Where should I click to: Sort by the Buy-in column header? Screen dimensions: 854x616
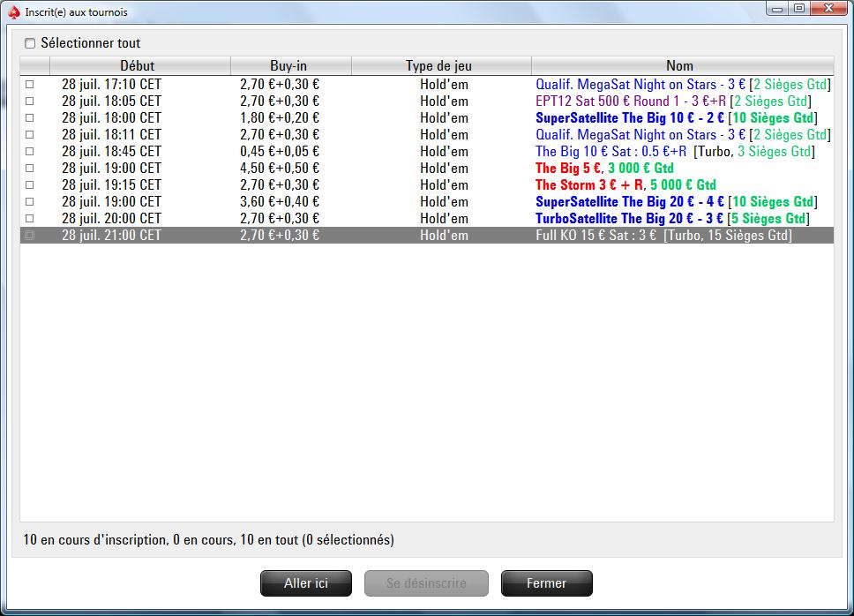coord(291,66)
